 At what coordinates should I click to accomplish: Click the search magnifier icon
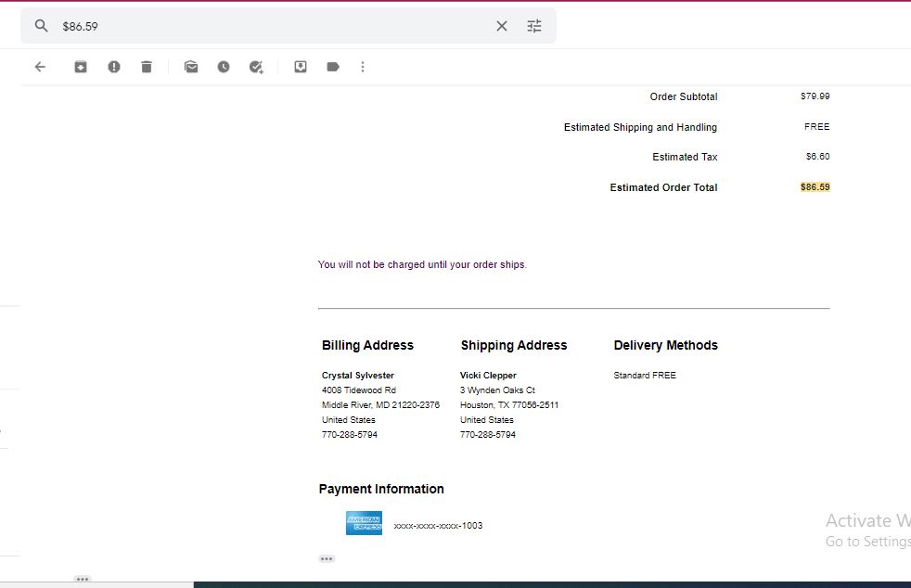tap(41, 26)
